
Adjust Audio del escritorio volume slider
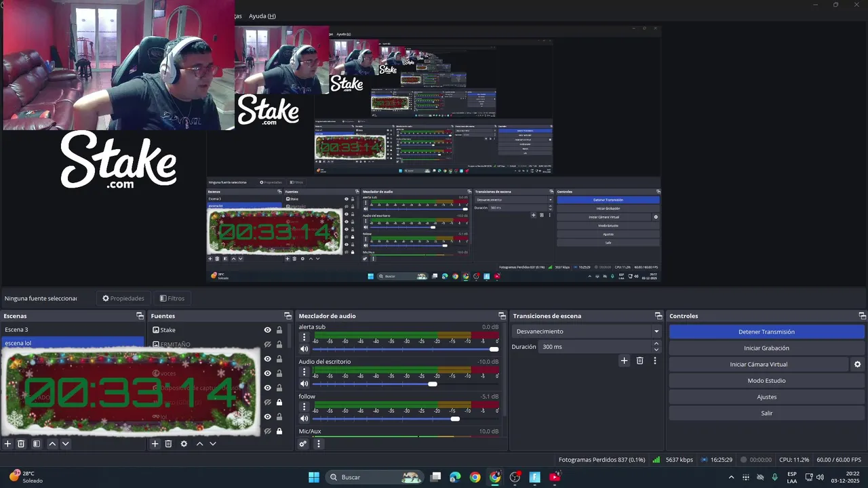406,384
